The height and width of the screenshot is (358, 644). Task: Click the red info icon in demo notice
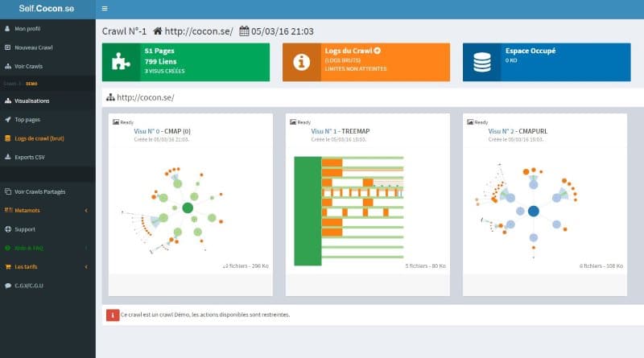(x=113, y=315)
